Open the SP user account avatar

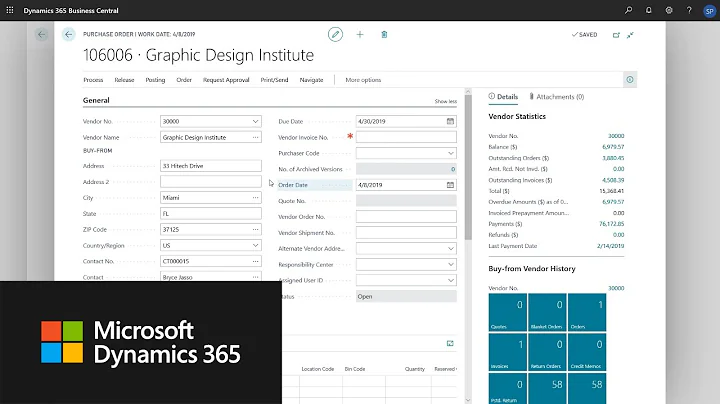[709, 11]
